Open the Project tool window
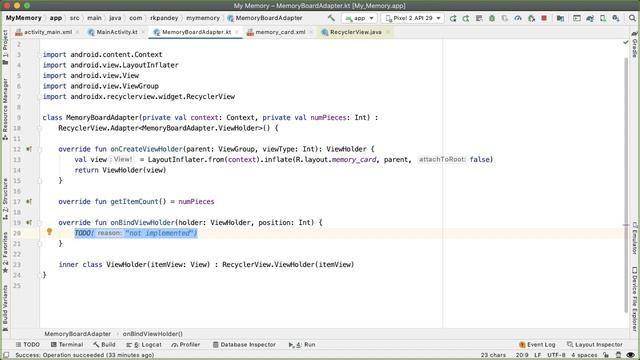Screen dimensions: 640x360 point(5,47)
